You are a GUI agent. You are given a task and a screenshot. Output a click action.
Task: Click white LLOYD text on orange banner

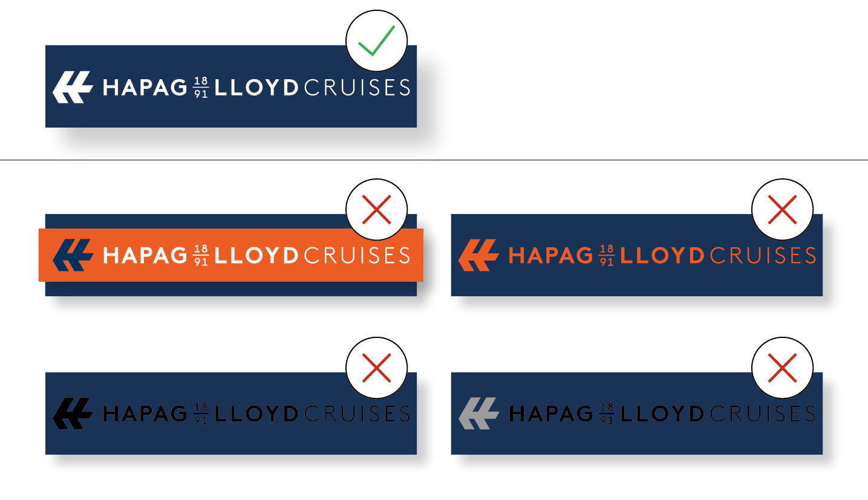[x=256, y=256]
